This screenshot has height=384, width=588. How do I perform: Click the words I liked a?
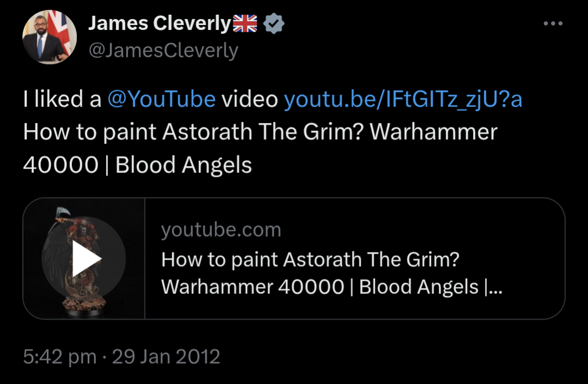62,99
